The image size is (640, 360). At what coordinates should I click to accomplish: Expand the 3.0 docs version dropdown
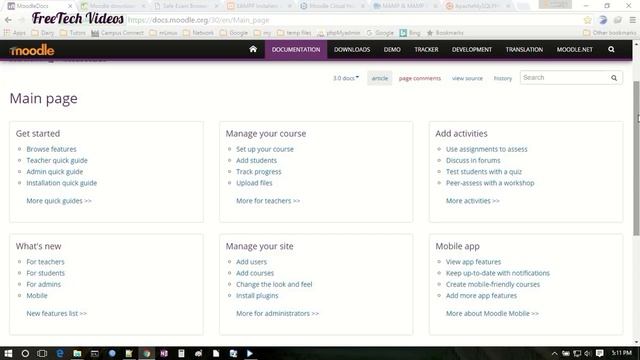tap(346, 78)
